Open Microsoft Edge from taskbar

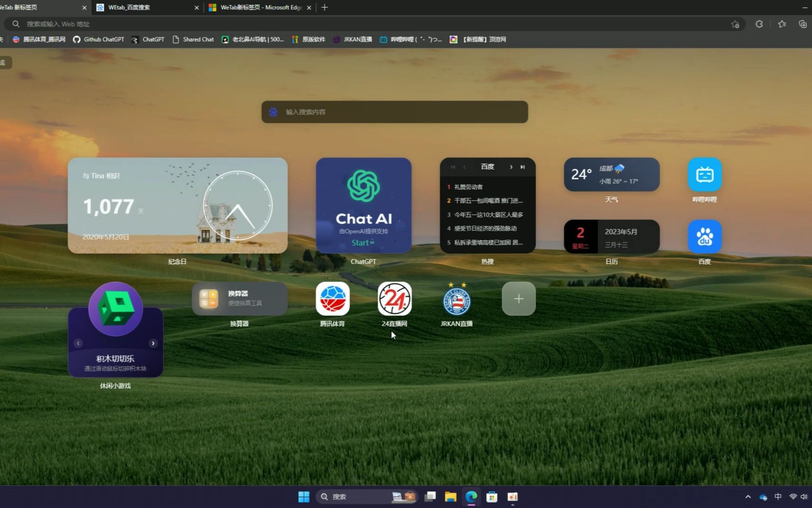(471, 497)
